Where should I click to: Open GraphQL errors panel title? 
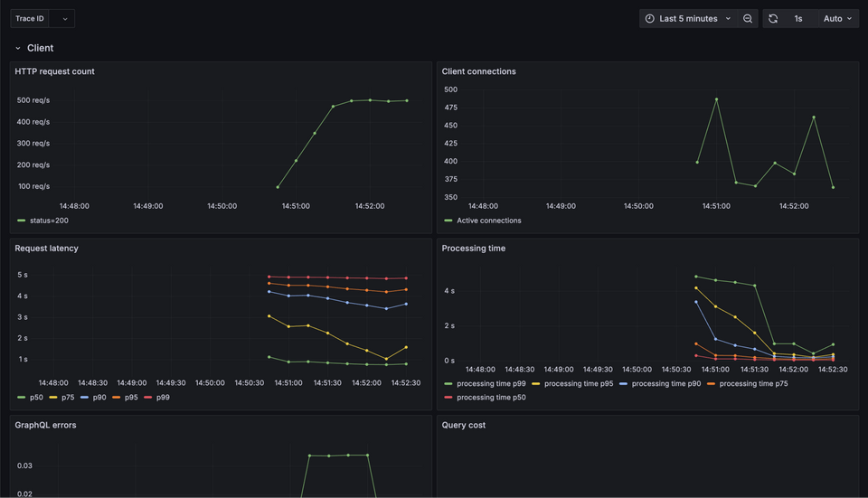pos(45,425)
